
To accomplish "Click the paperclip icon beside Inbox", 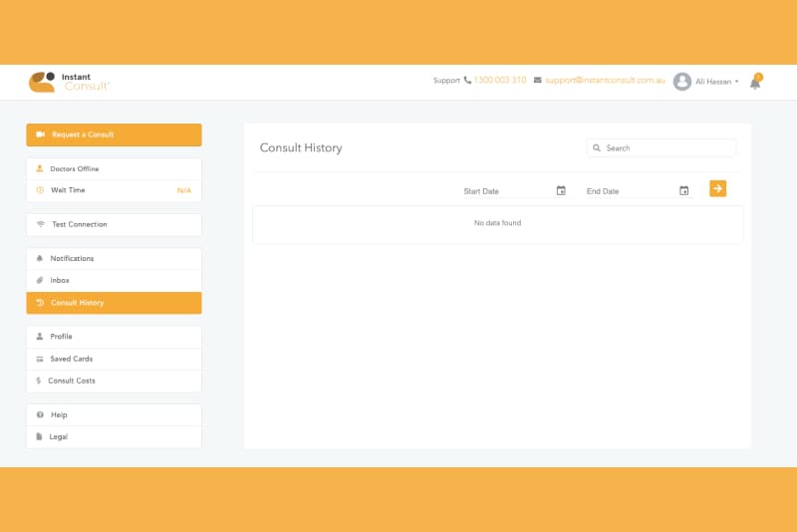I will 40,280.
